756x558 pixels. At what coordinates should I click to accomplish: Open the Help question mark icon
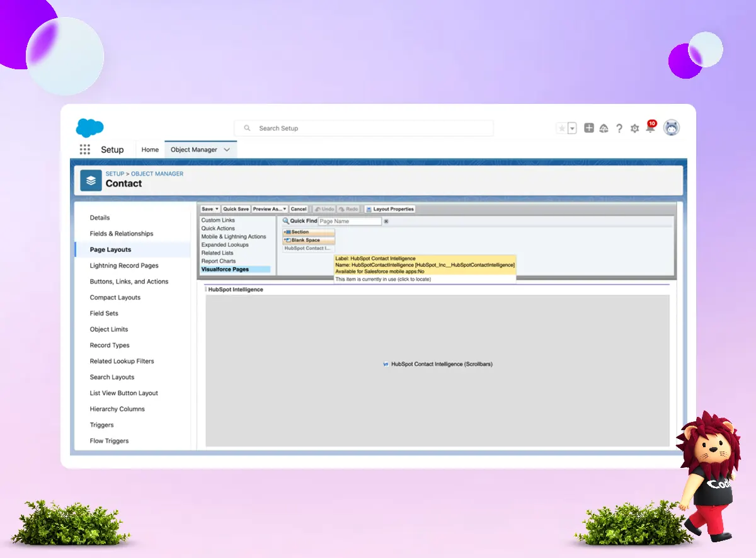click(x=619, y=128)
